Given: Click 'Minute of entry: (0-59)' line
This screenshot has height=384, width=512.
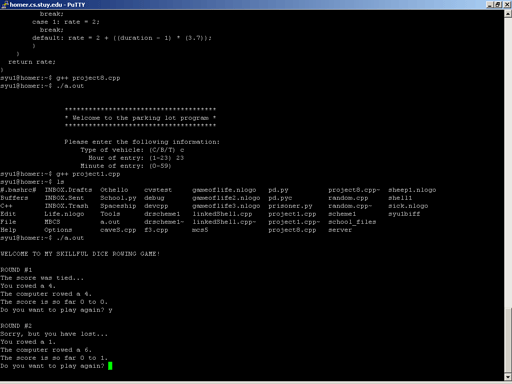Looking at the screenshot, I should tap(126, 166).
